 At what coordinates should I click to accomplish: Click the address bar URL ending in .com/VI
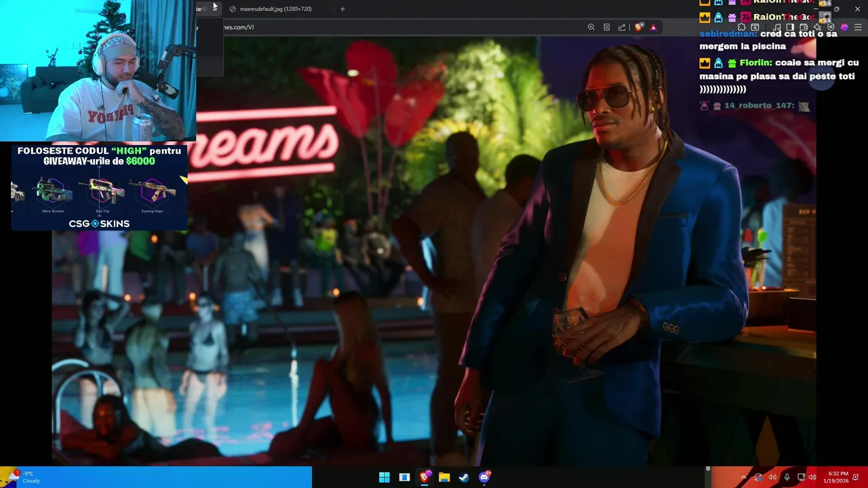(239, 27)
